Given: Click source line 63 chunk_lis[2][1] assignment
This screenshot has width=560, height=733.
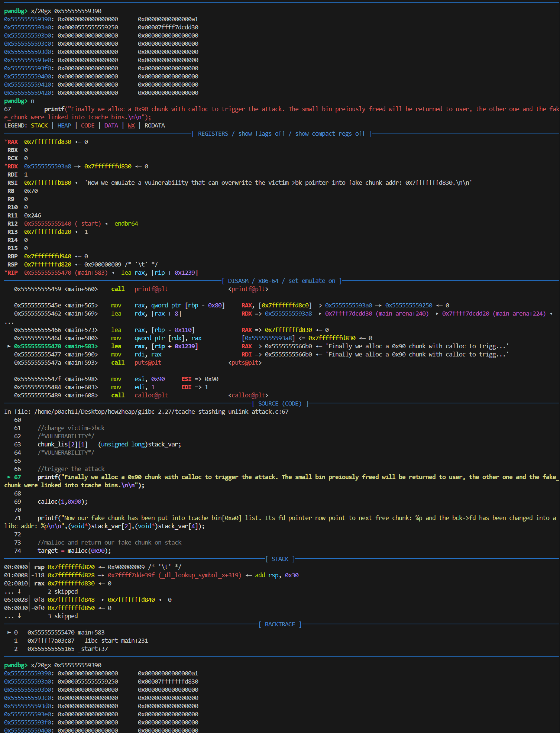Looking at the screenshot, I should [109, 444].
